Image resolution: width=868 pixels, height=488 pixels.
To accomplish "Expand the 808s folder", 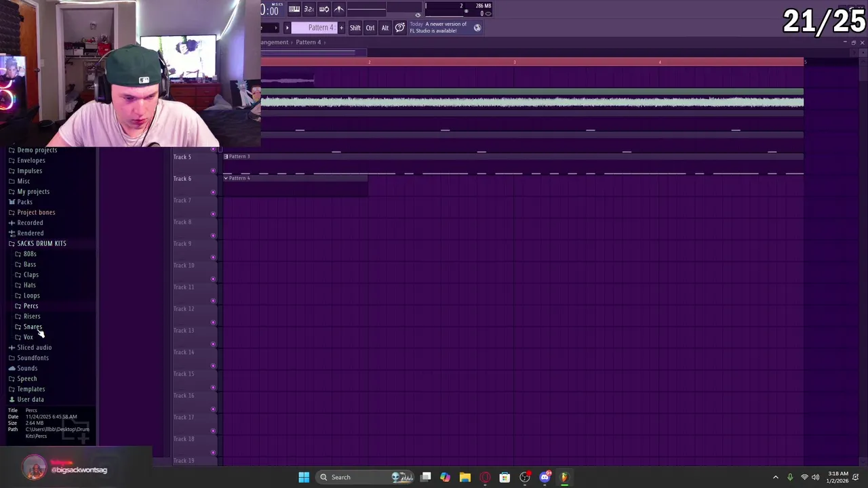I will [x=26, y=253].
